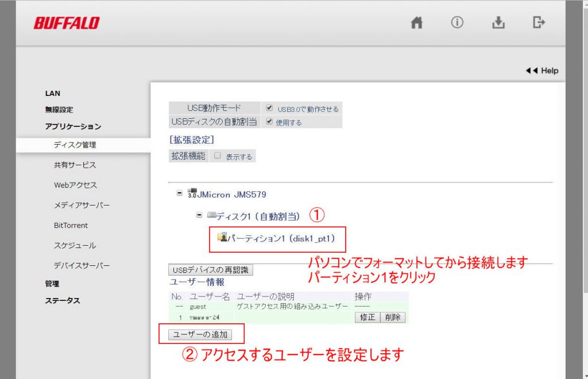Open the 共有サービス menu item
This screenshot has width=588, height=379.
[x=75, y=165]
